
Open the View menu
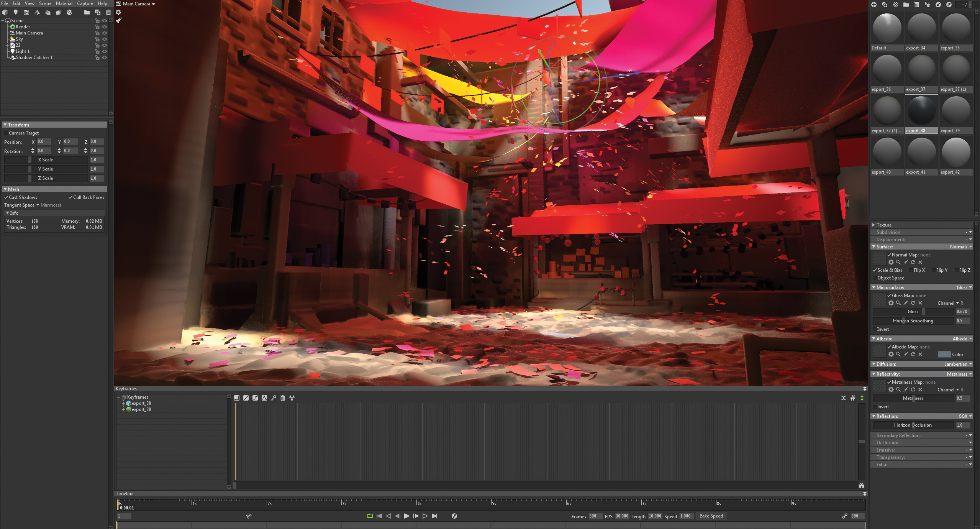tap(29, 3)
